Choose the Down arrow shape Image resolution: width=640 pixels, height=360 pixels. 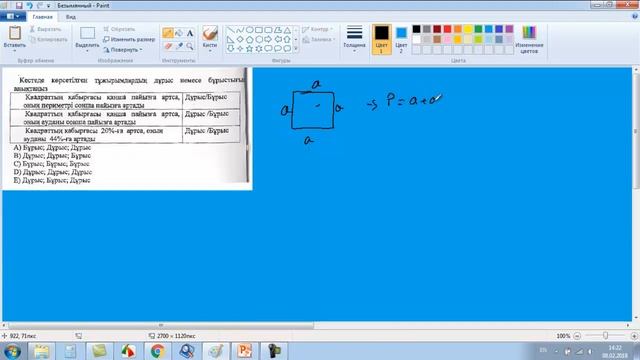(x=231, y=49)
